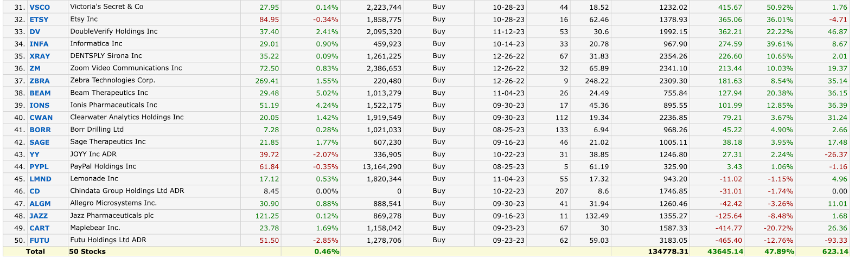Open the BORR ticker link
The height and width of the screenshot is (265, 868).
[x=40, y=130]
